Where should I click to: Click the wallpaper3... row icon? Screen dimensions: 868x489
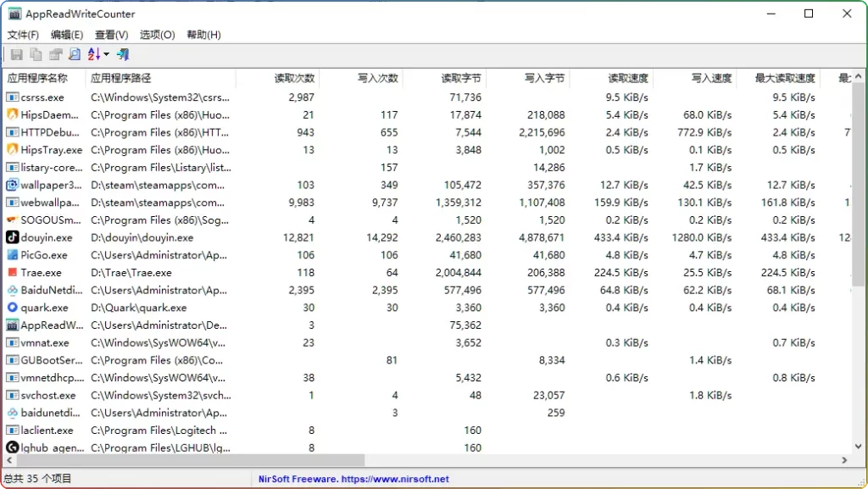coord(12,185)
